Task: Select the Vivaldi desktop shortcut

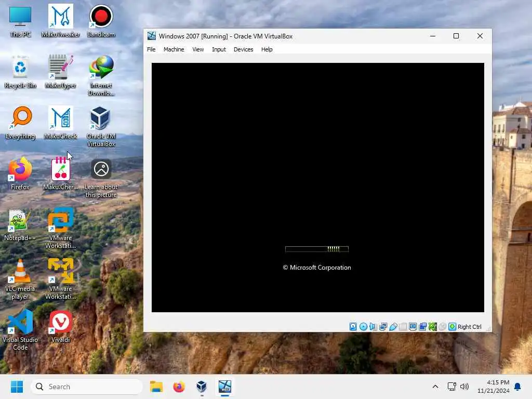Action: point(60,326)
